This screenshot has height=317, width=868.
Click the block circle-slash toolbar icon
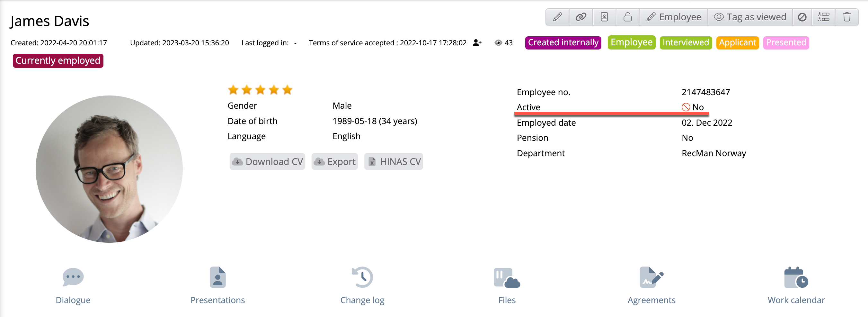pyautogui.click(x=802, y=17)
